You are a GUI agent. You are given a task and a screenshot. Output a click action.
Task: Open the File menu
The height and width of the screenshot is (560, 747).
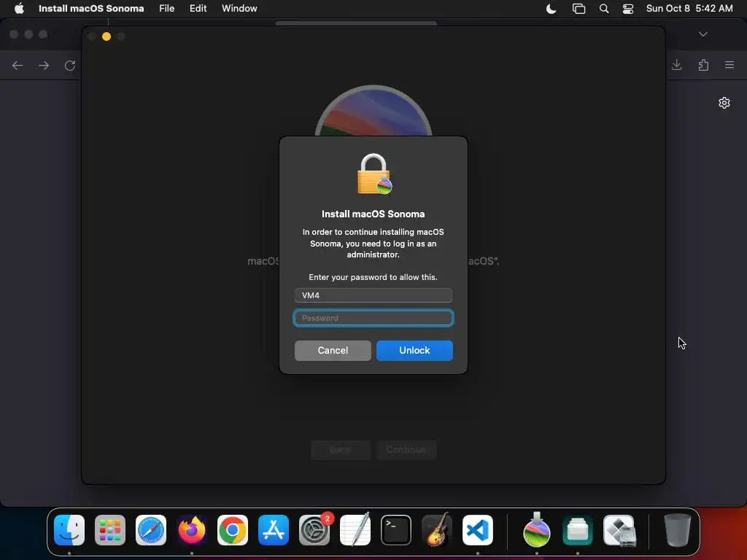(x=167, y=9)
